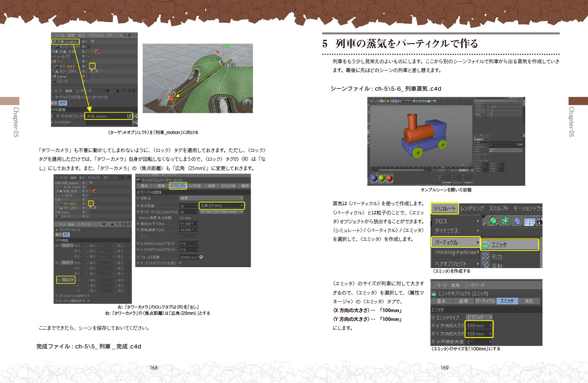Click the 焦点距離 value field showing 25

[189, 206]
